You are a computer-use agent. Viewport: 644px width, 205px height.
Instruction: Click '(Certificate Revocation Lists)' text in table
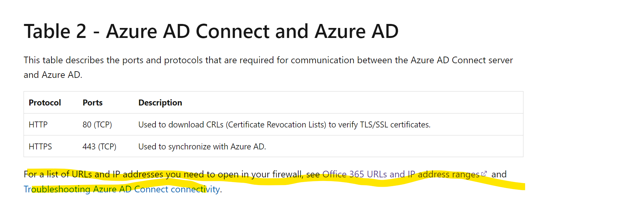click(x=276, y=124)
